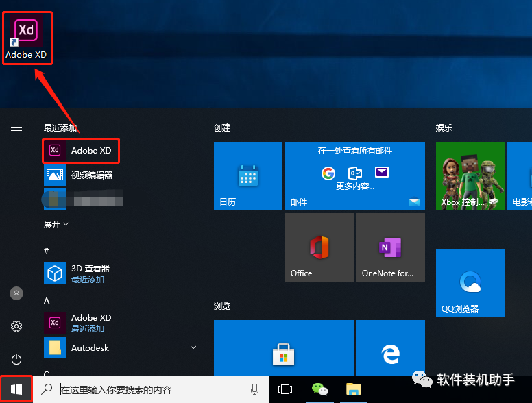The width and height of the screenshot is (532, 403).
Task: Click the 更多内容... text in mail tile
Action: tap(355, 186)
